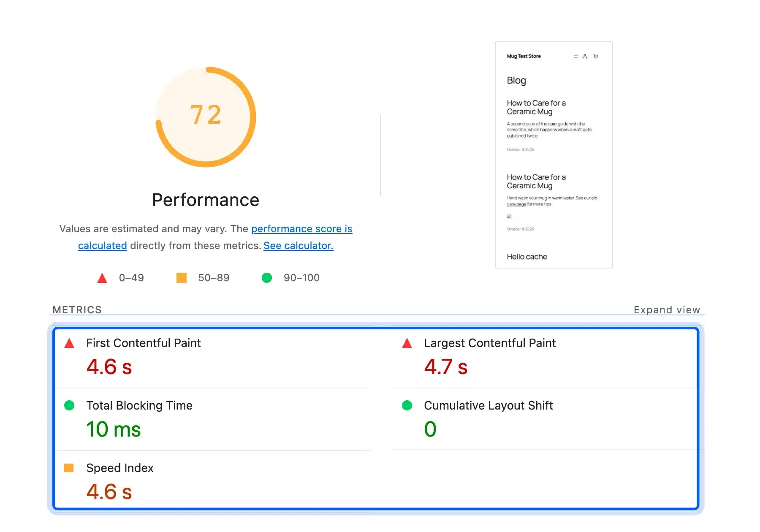
Task: Click the 'Total Blocking Time' metric label
Action: (139, 405)
